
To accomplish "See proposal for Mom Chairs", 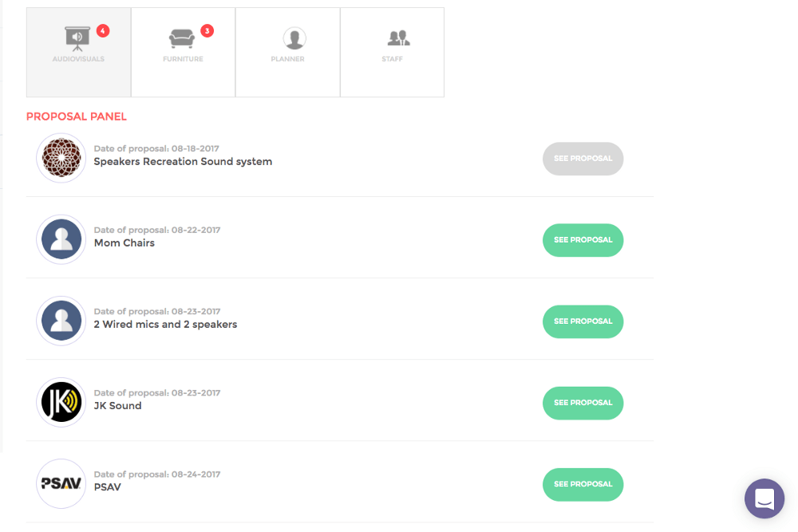I will click(x=583, y=240).
